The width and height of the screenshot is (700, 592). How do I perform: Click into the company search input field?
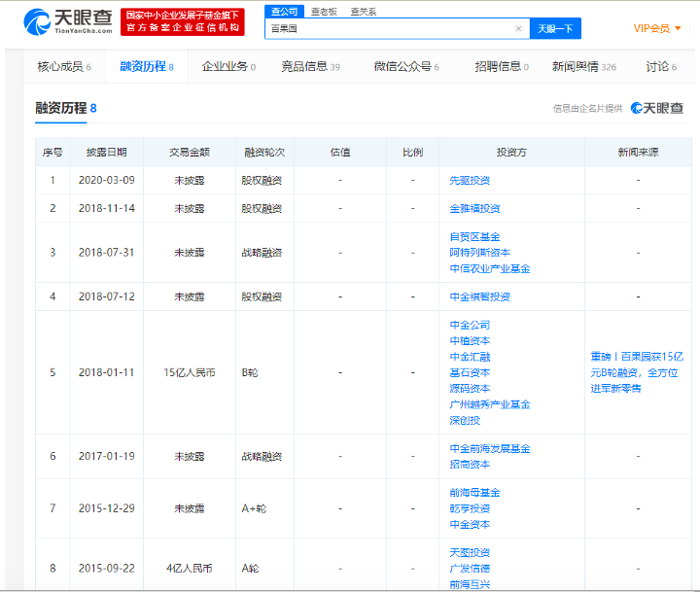(389, 29)
